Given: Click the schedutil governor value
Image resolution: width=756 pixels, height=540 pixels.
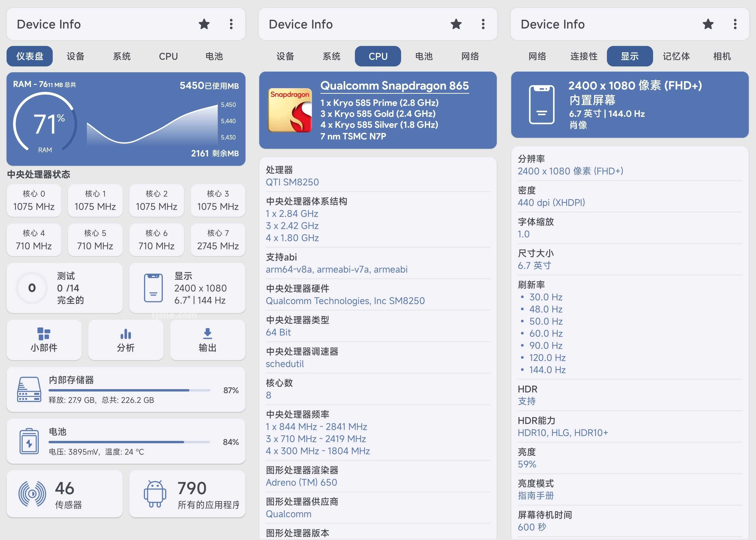Looking at the screenshot, I should point(285,364).
